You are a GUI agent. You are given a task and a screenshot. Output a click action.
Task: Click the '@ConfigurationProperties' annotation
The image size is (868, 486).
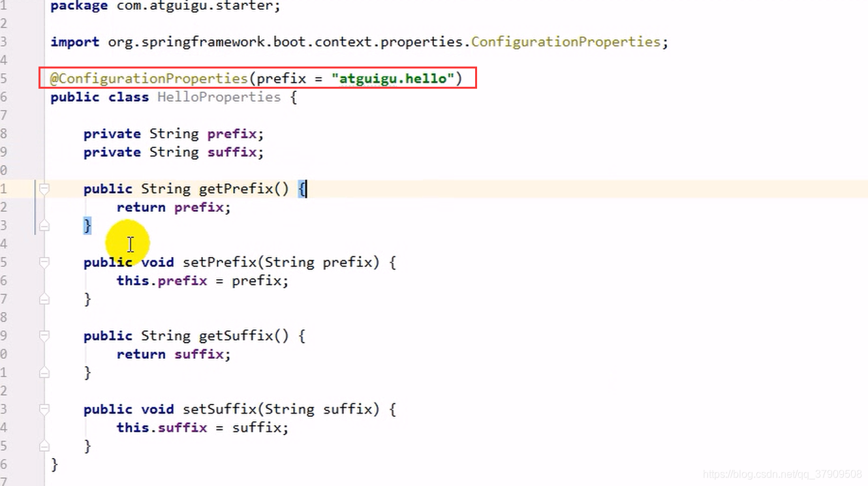(x=149, y=79)
